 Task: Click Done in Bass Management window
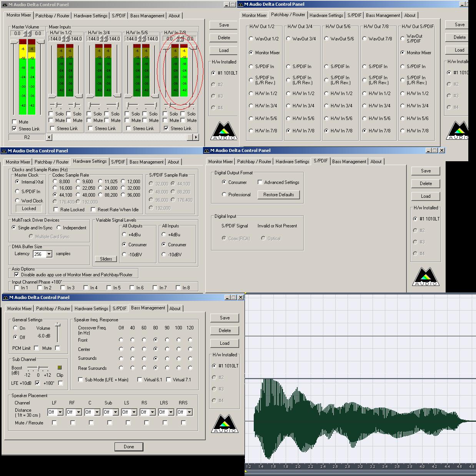coord(129,447)
